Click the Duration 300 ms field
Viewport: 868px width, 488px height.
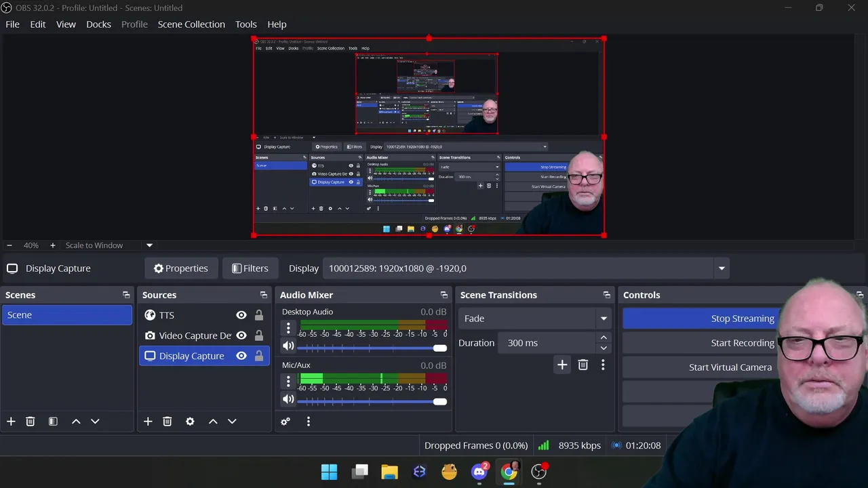pos(547,343)
